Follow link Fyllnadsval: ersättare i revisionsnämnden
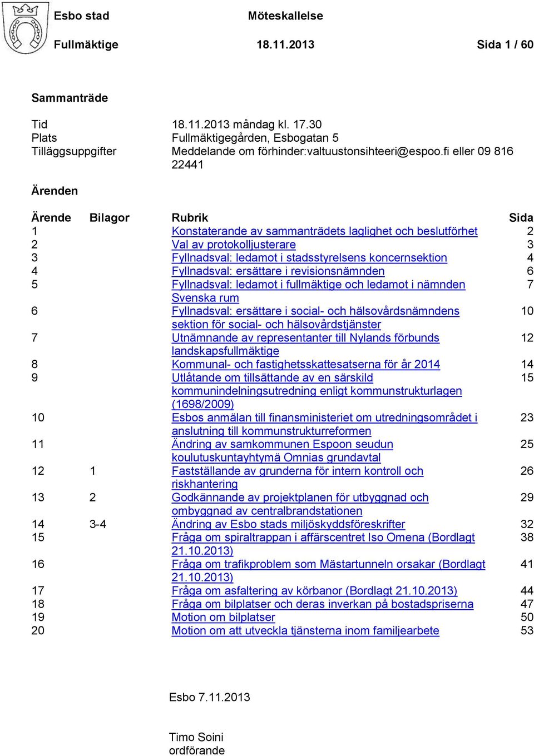Viewport: 534px width, 756px height. (x=278, y=271)
